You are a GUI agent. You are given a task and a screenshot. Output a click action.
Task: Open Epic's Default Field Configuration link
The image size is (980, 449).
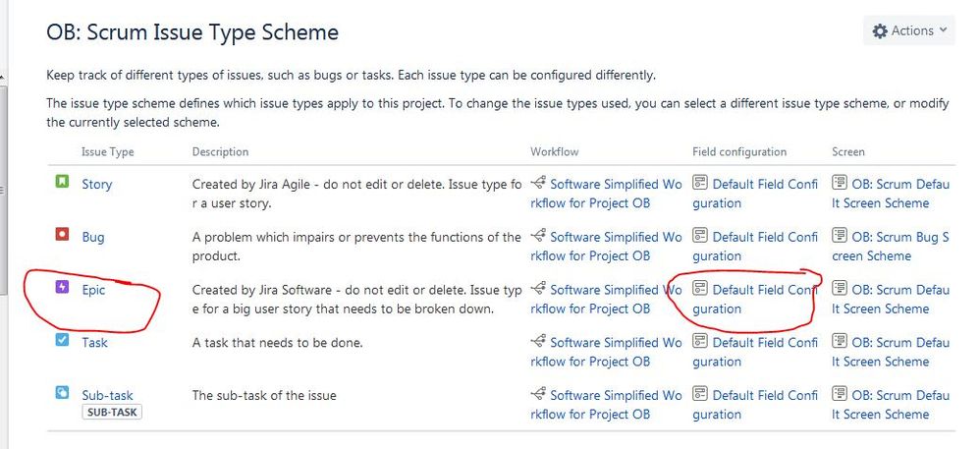pos(764,290)
